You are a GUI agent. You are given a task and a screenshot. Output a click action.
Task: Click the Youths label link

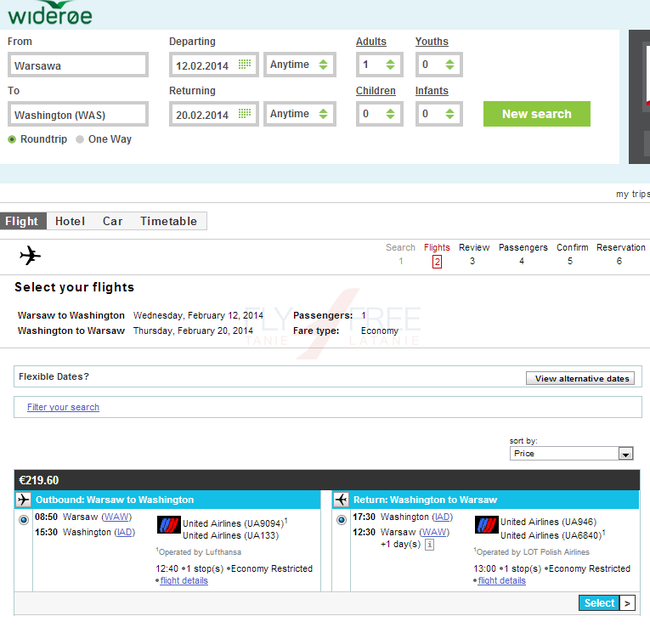tap(432, 41)
